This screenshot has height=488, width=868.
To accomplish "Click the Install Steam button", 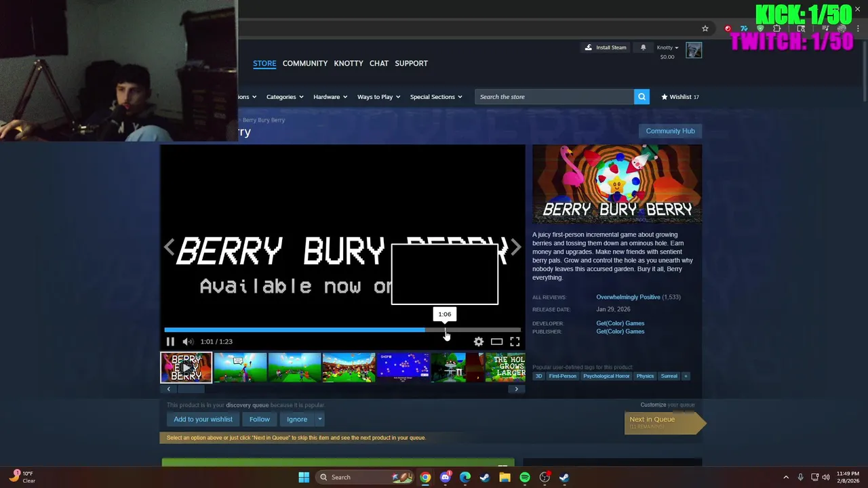I will tap(606, 47).
